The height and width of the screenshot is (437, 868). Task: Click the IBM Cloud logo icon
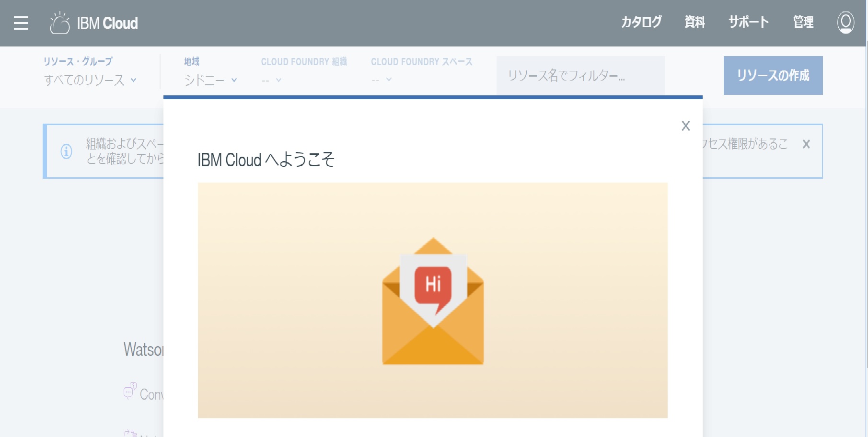tap(60, 23)
